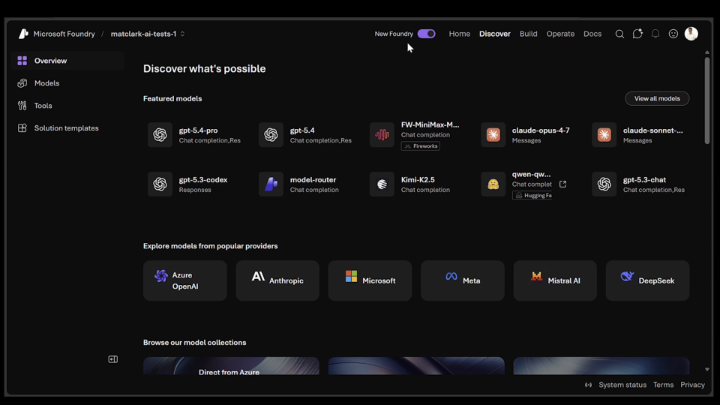Open the System status link
Image resolution: width=720 pixels, height=405 pixels.
pyautogui.click(x=622, y=385)
